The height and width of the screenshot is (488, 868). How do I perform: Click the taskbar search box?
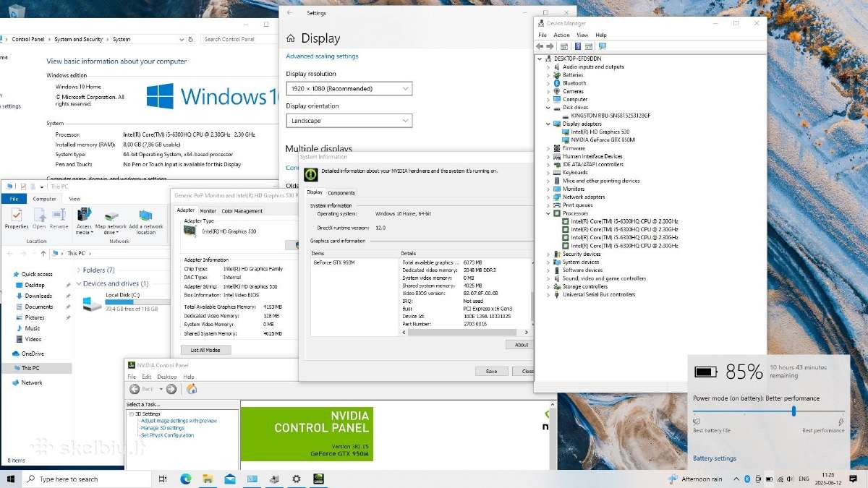[87, 479]
